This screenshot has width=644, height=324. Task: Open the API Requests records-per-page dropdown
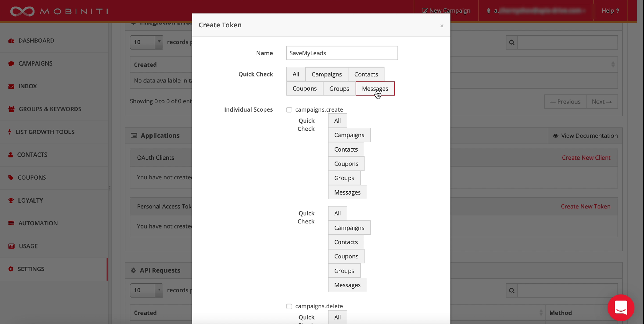[146, 290]
